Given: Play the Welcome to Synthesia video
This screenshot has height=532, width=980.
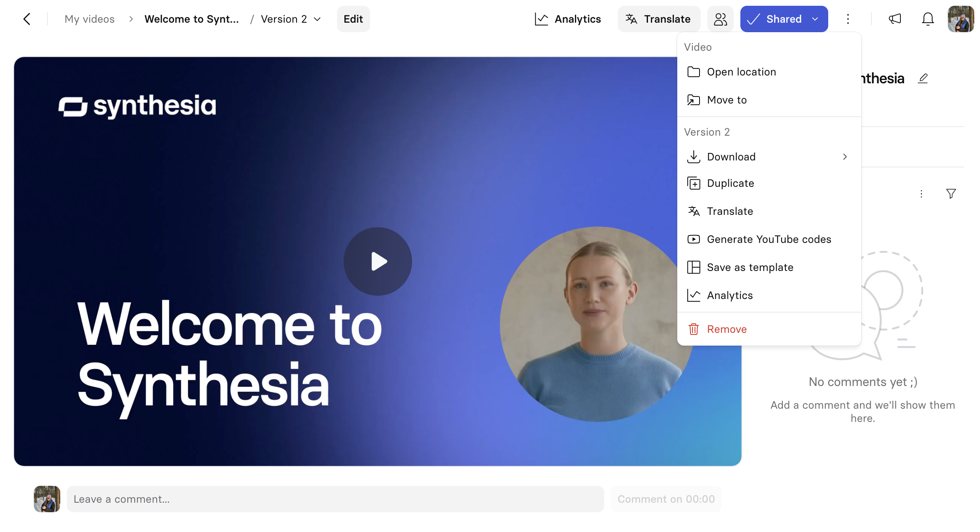Looking at the screenshot, I should click(x=378, y=261).
